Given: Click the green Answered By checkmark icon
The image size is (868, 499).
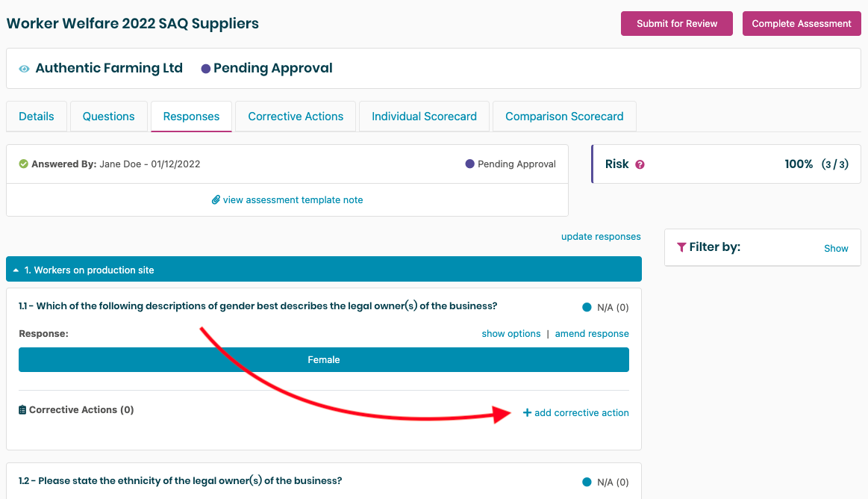Looking at the screenshot, I should point(23,164).
